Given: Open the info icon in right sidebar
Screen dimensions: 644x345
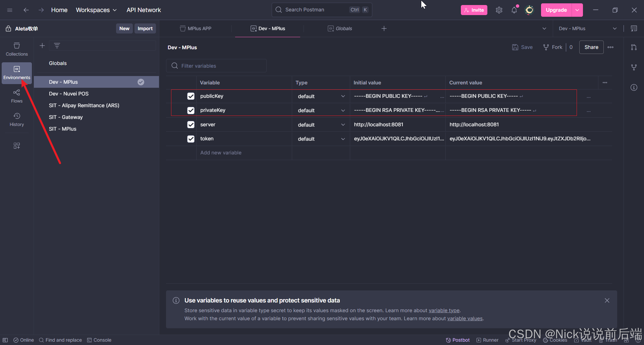Looking at the screenshot, I should (x=634, y=87).
